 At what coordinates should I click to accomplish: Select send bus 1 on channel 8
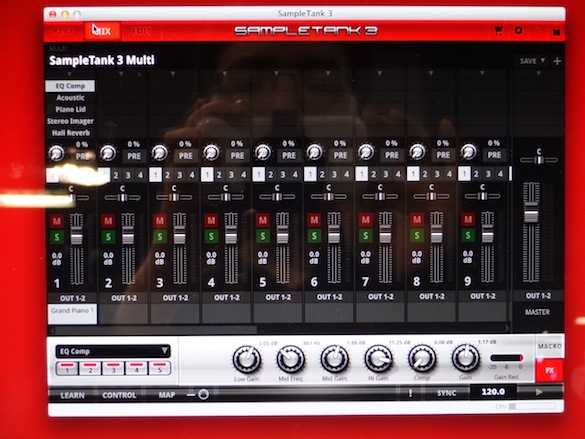(413, 174)
